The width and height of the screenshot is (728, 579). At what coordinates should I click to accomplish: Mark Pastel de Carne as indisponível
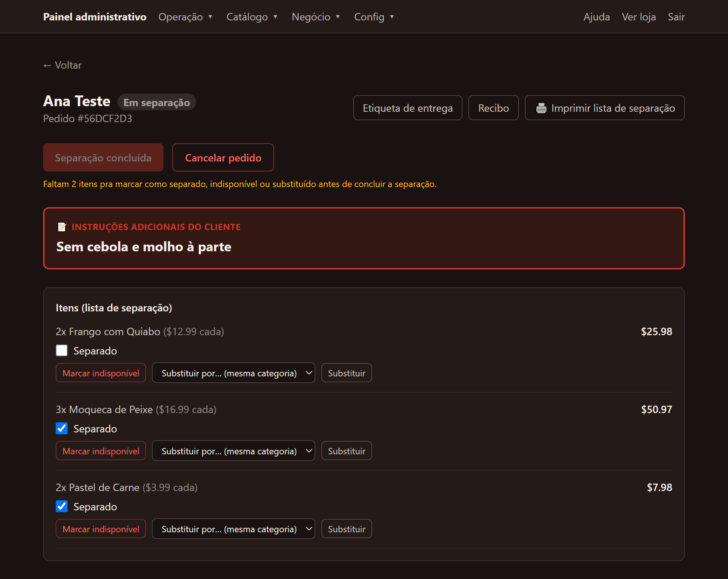coord(101,529)
